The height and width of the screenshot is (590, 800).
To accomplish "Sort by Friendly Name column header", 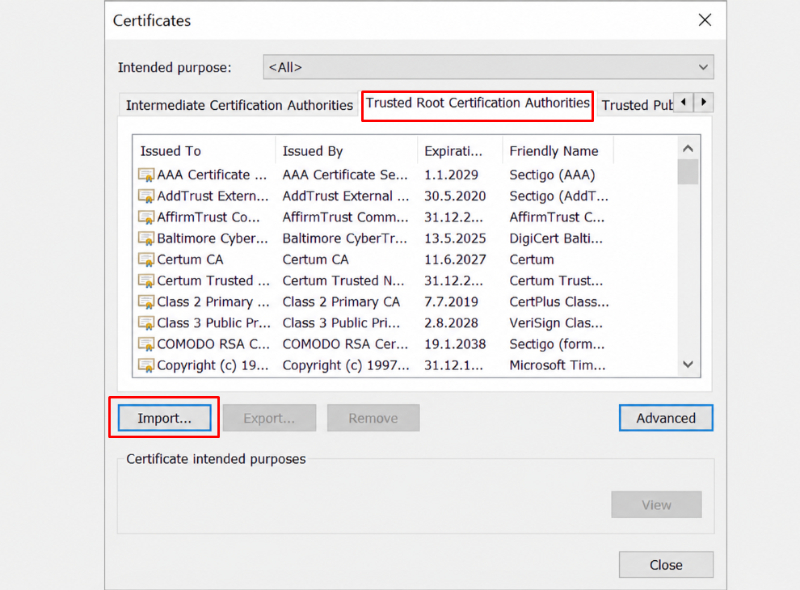I will point(558,151).
